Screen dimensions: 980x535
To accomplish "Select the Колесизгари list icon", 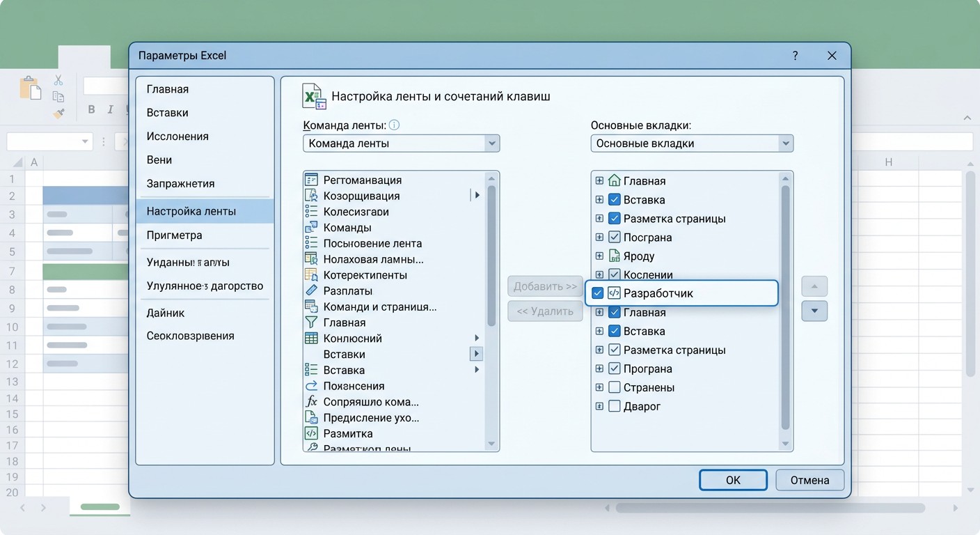I will [x=311, y=211].
